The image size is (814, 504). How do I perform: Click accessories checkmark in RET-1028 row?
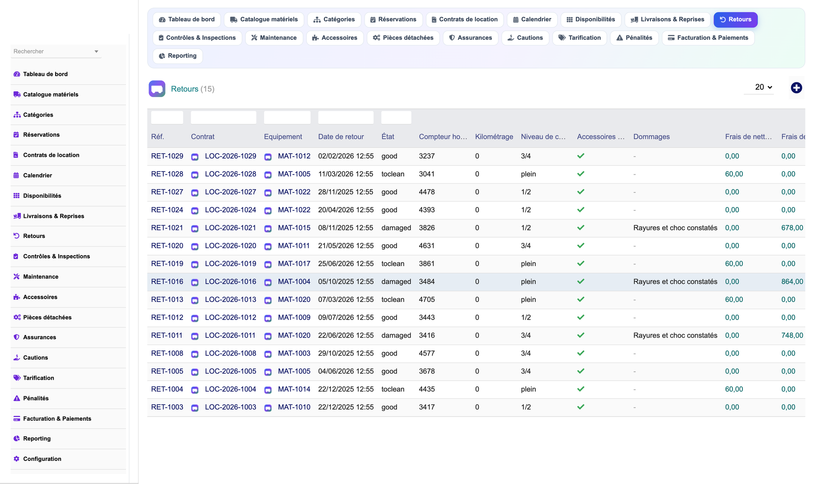coord(581,174)
